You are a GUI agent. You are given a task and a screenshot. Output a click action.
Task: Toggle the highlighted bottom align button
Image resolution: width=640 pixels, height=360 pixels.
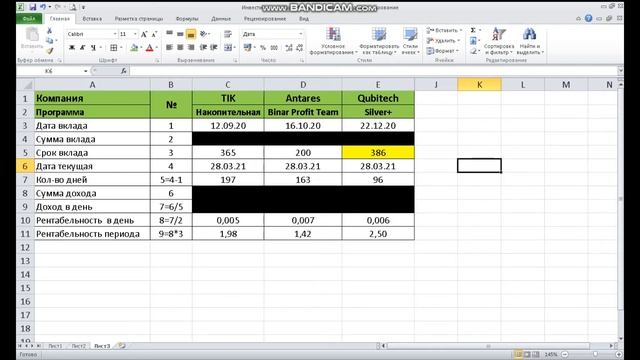coord(191,34)
